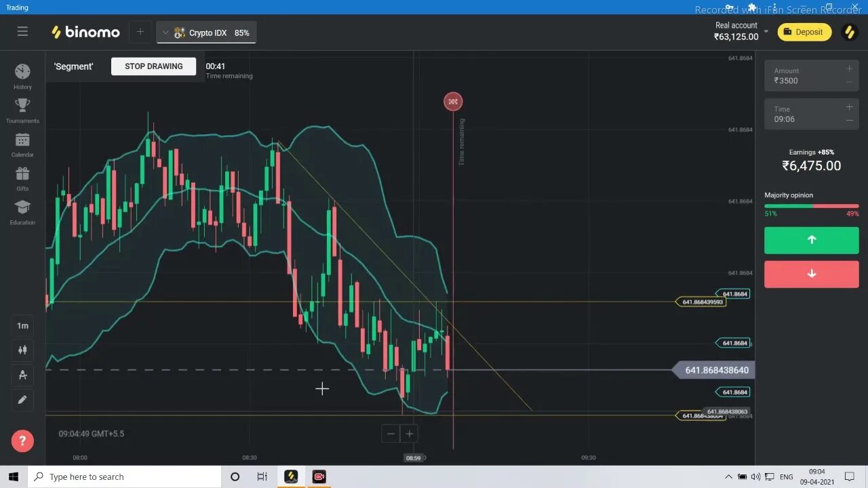This screenshot has height=488, width=868.
Task: Place a down trade with red button
Action: pyautogui.click(x=811, y=274)
